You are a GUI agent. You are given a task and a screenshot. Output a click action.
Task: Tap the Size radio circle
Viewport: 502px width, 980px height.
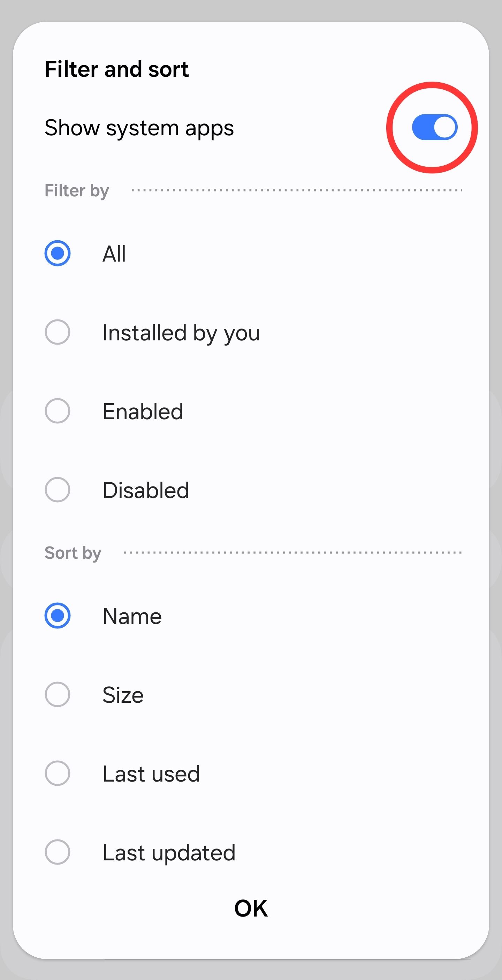pos(58,694)
